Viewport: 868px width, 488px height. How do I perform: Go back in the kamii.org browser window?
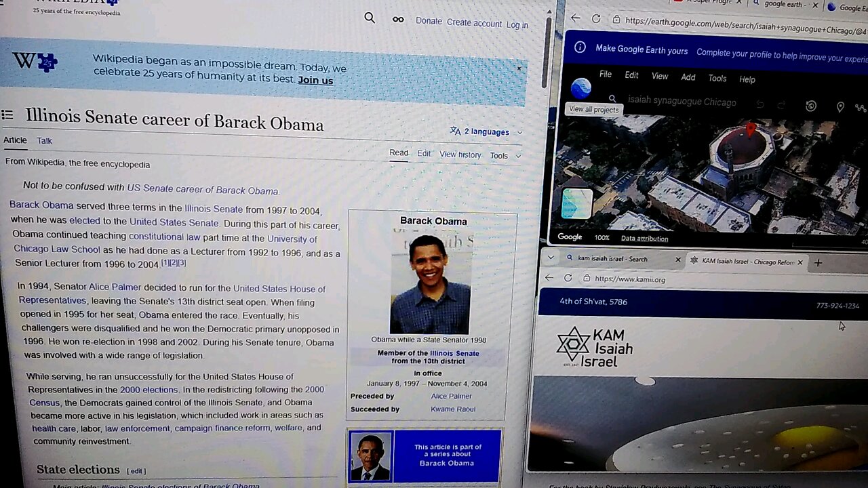549,278
